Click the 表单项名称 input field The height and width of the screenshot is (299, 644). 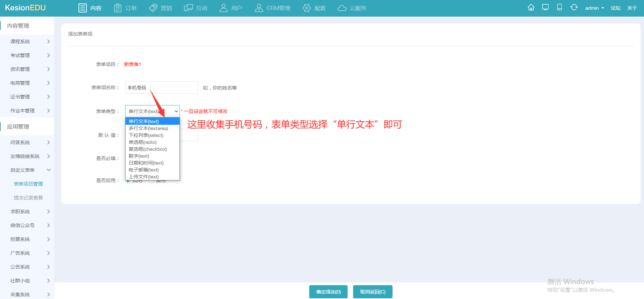pos(162,88)
